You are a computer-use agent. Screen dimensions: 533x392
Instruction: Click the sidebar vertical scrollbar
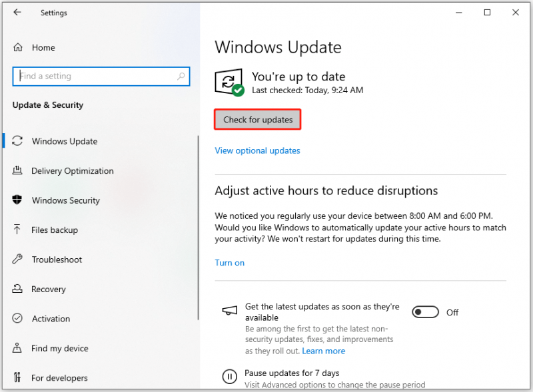tap(198, 228)
